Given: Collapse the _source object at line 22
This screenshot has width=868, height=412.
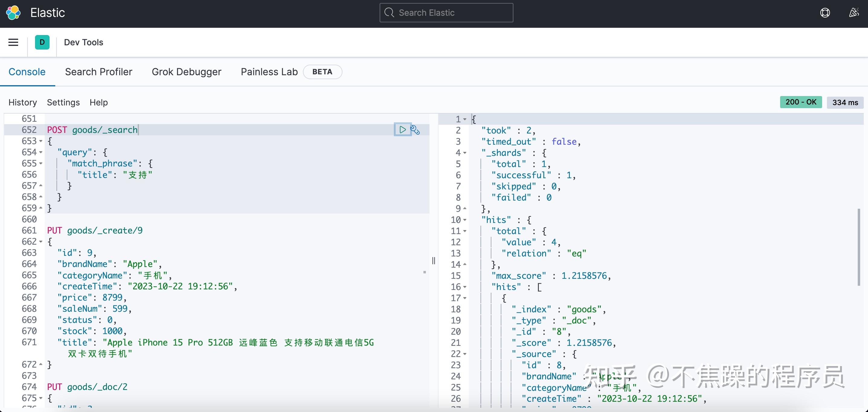Looking at the screenshot, I should pyautogui.click(x=465, y=354).
